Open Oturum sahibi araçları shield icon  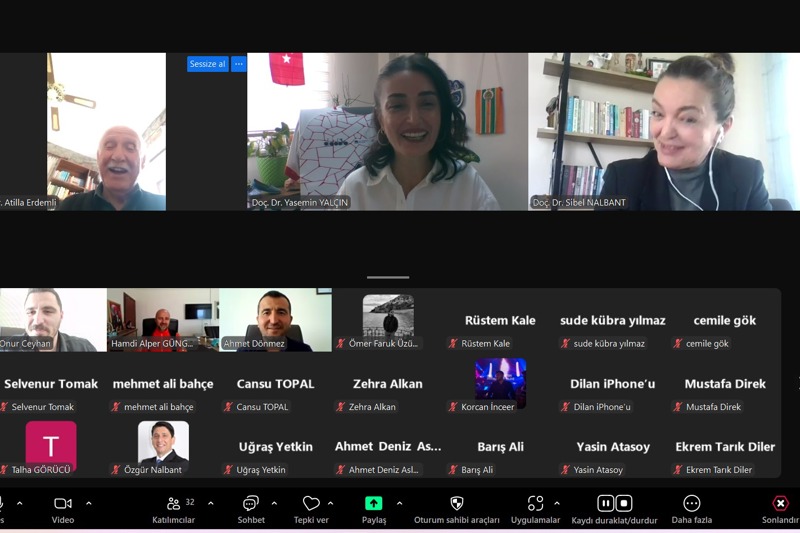coord(456,504)
